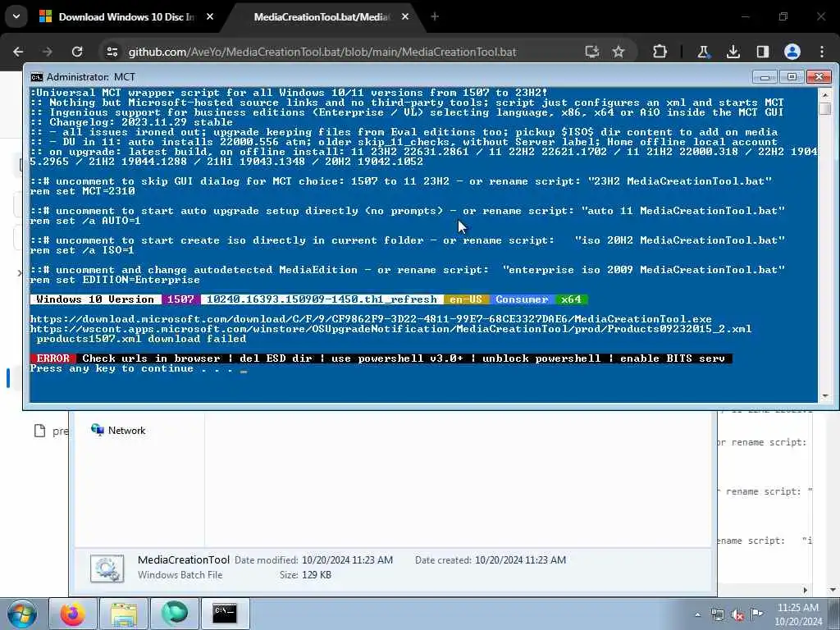Open the Chrome profile avatar
Screen dimensions: 840x630
coord(792,52)
